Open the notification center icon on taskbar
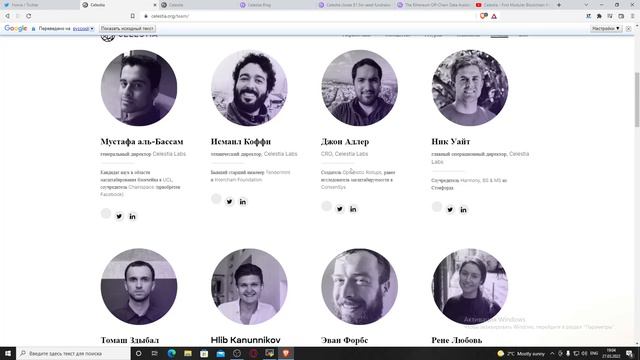The width and height of the screenshot is (640, 360). pos(629,353)
